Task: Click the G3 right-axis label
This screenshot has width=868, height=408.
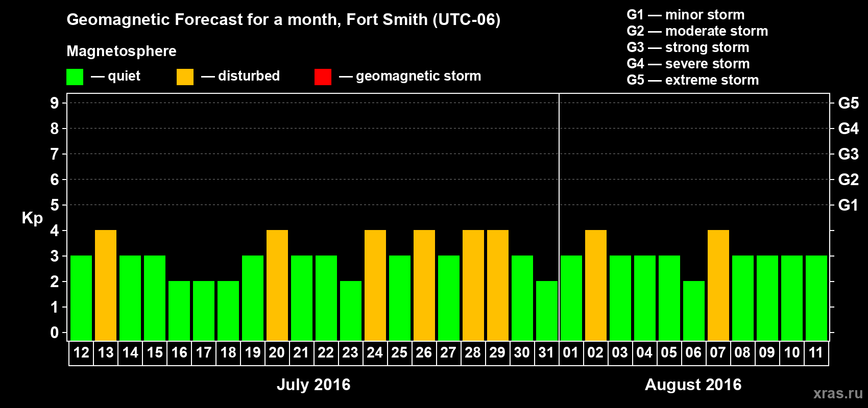Action: coord(849,154)
